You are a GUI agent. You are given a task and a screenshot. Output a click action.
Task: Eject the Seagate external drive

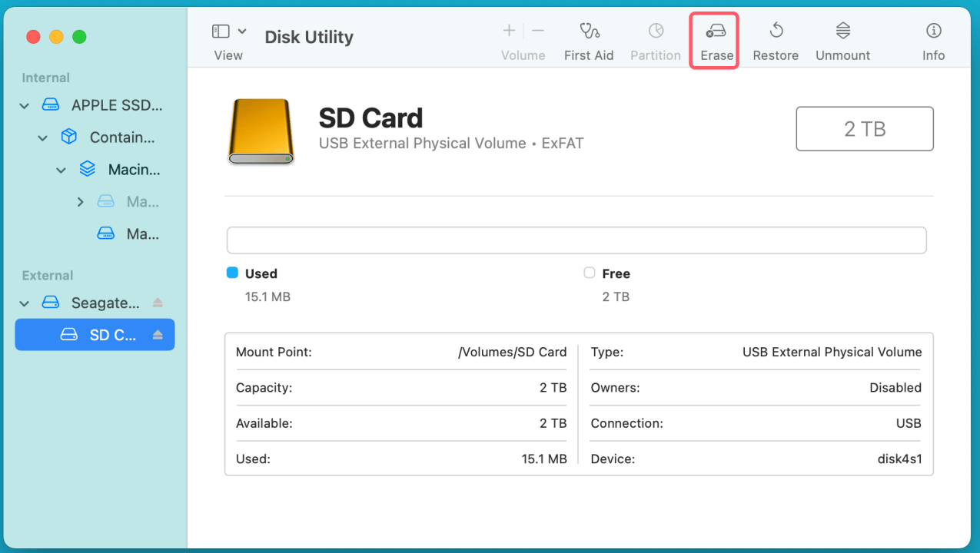[158, 303]
